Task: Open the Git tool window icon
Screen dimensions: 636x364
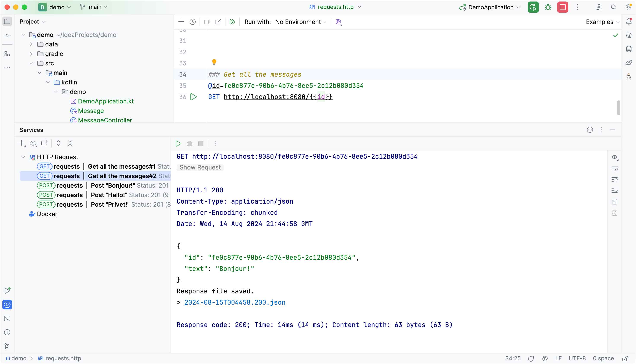Action: pyautogui.click(x=7, y=346)
